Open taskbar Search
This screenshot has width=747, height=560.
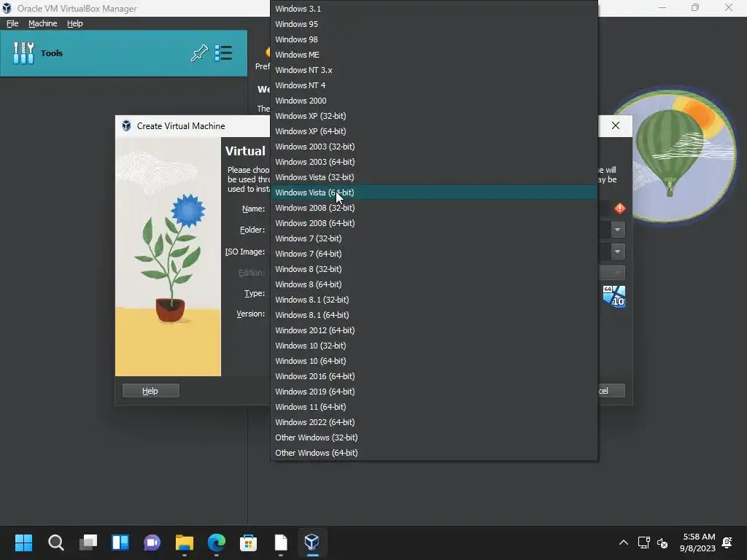[x=55, y=542]
